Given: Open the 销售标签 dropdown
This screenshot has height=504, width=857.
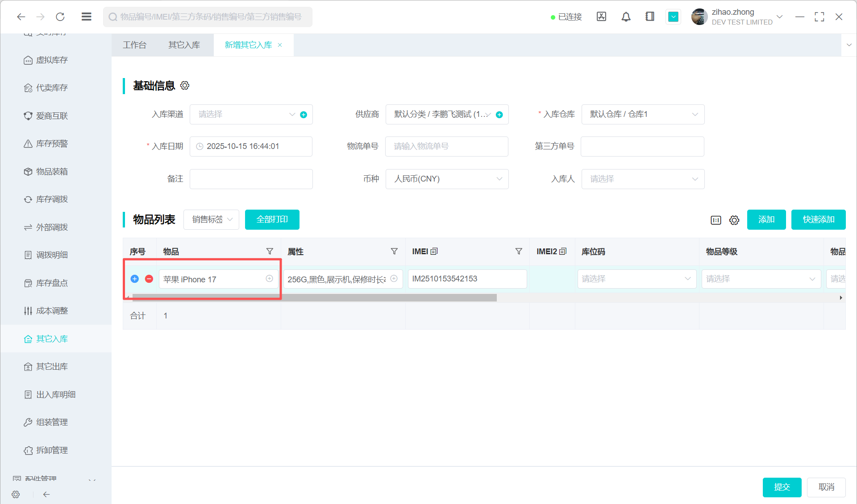Looking at the screenshot, I should 212,219.
